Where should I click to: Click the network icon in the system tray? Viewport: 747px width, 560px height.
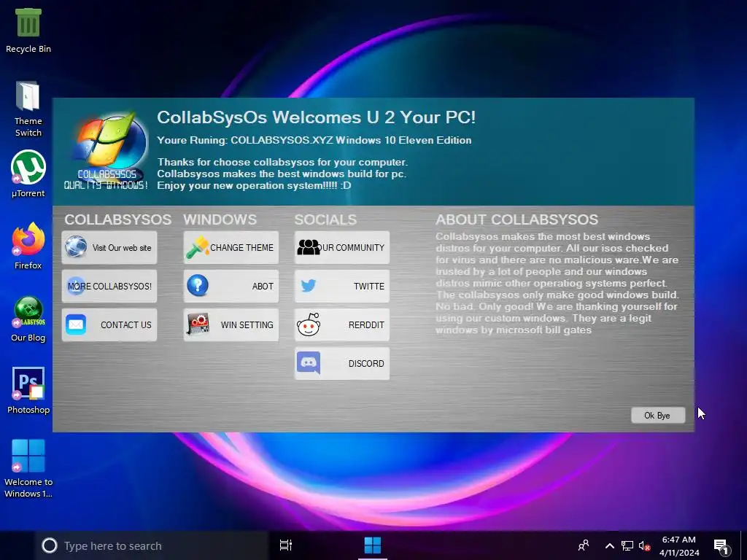(x=627, y=545)
